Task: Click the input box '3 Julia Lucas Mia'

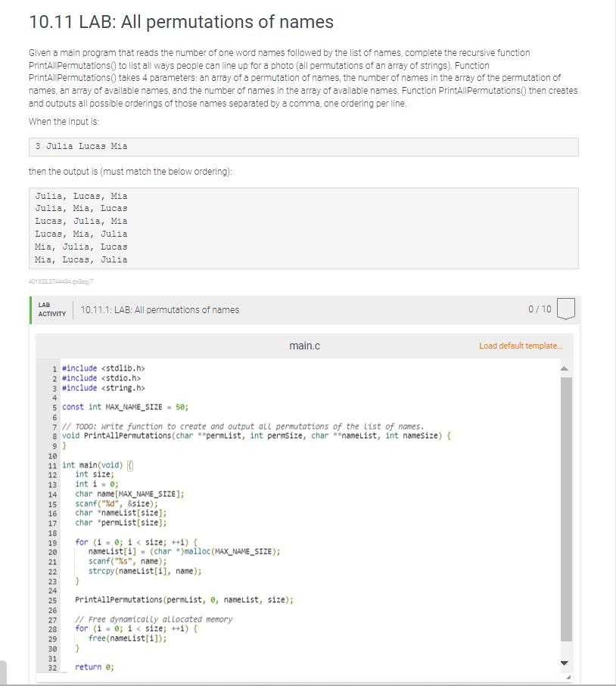Action: [x=303, y=147]
